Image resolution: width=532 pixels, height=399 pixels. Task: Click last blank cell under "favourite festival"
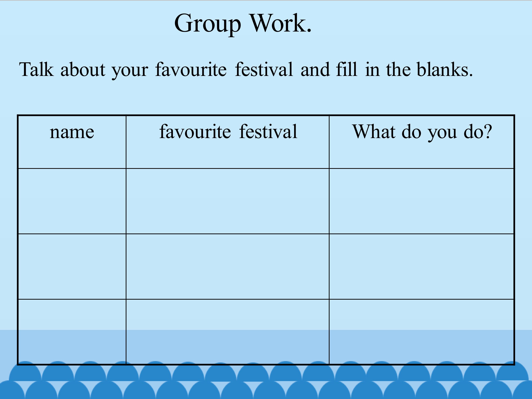(x=228, y=332)
